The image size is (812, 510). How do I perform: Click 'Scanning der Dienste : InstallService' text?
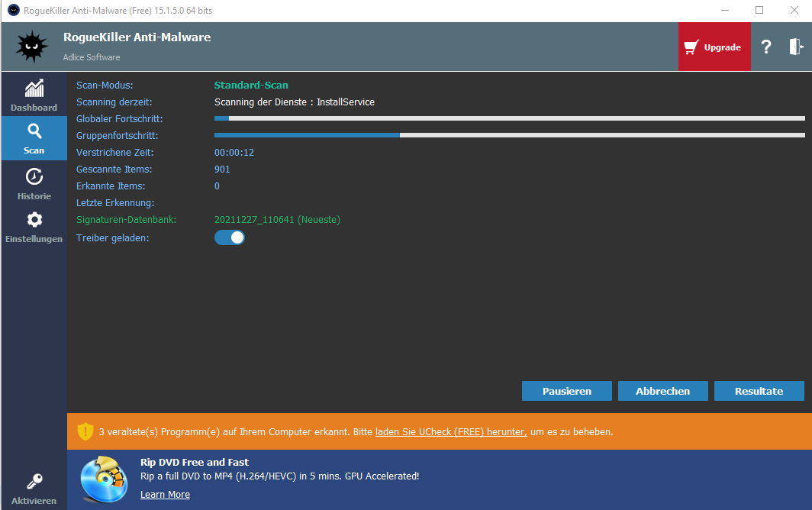point(294,102)
